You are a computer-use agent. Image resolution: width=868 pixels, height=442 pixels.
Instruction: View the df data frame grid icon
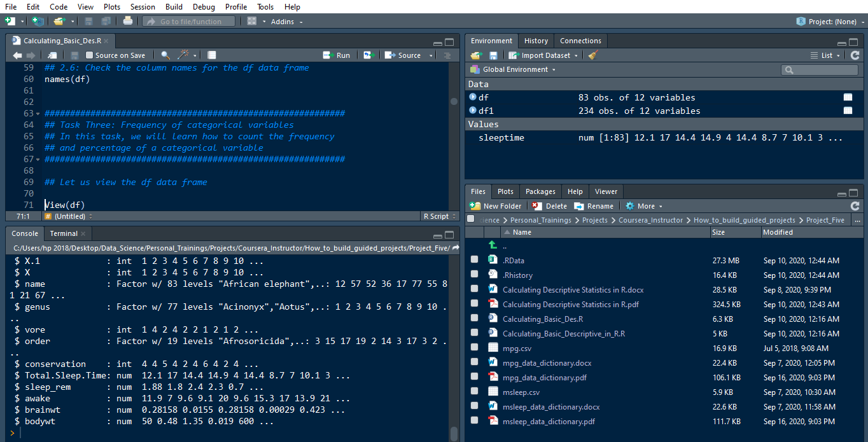point(848,97)
